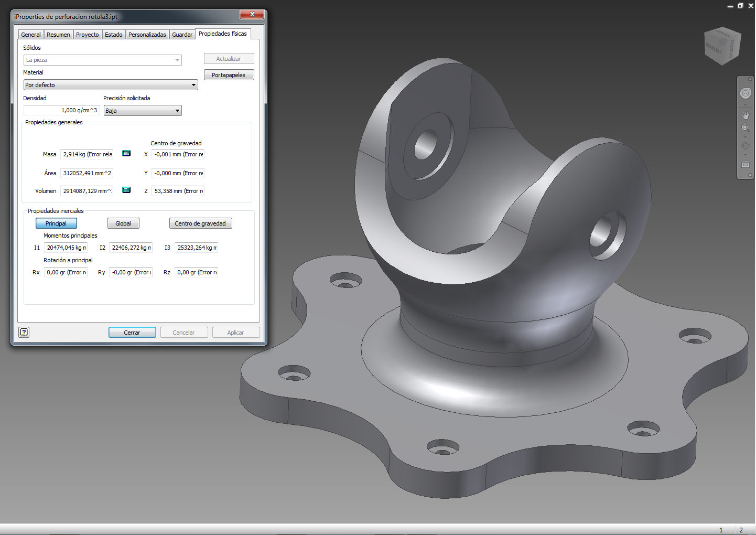
Task: Select the Principal inertial properties button
Action: coord(56,223)
